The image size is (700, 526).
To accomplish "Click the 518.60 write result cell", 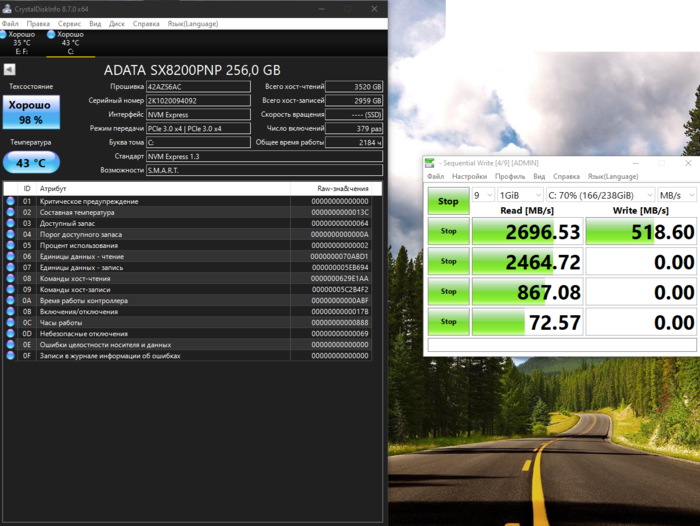I will click(641, 231).
